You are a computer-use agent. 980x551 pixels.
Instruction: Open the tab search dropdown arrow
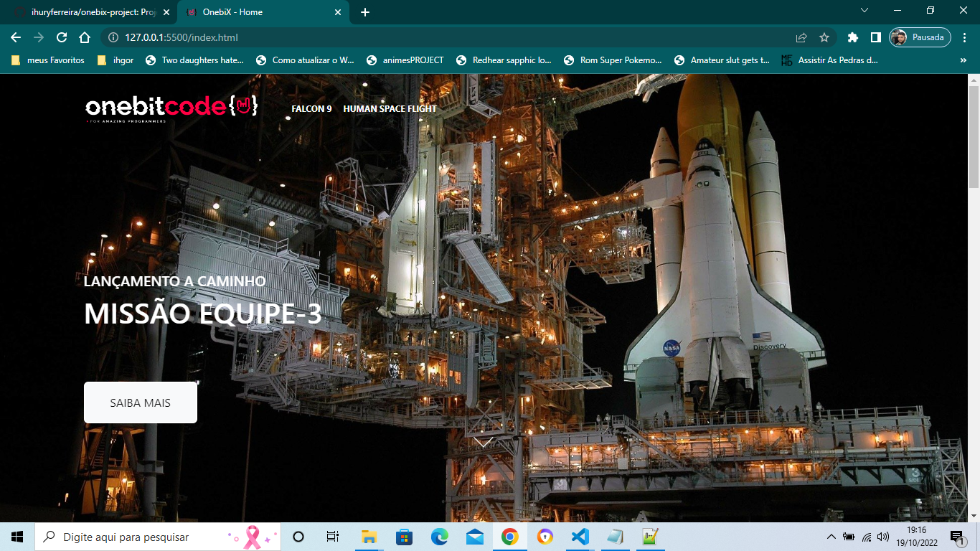pyautogui.click(x=863, y=11)
